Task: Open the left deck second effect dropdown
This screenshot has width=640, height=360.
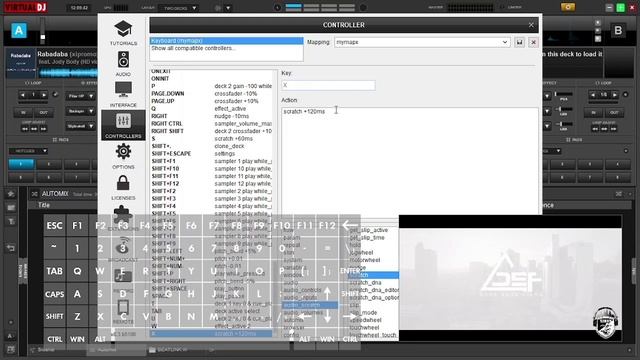Action: tap(80, 111)
